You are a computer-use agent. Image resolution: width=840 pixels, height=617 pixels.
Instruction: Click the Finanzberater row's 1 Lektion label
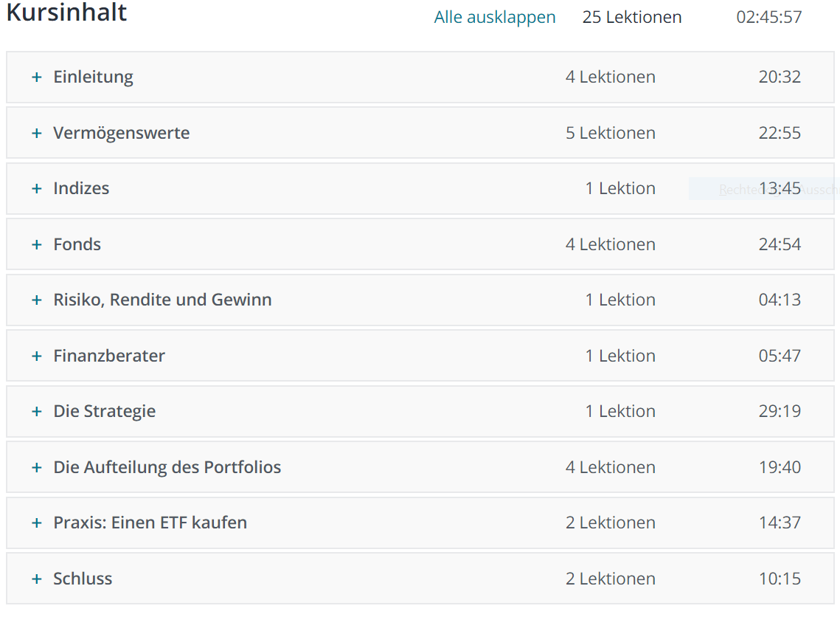click(620, 356)
